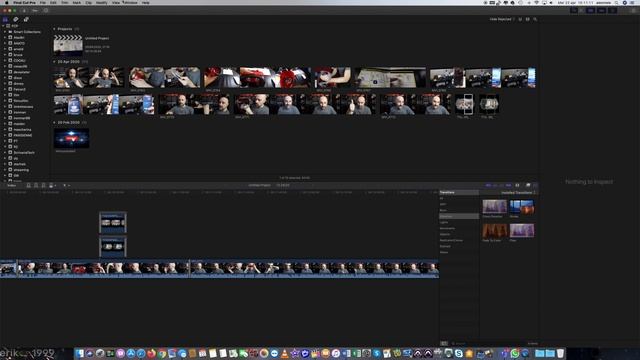This screenshot has height=360, width=640.
Task: Click append clip edit icon
Action: coord(43,185)
